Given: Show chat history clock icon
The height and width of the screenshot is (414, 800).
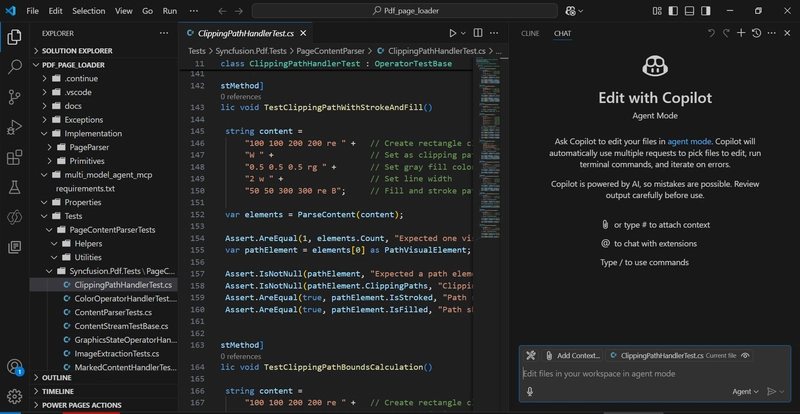Looking at the screenshot, I should click(x=757, y=33).
